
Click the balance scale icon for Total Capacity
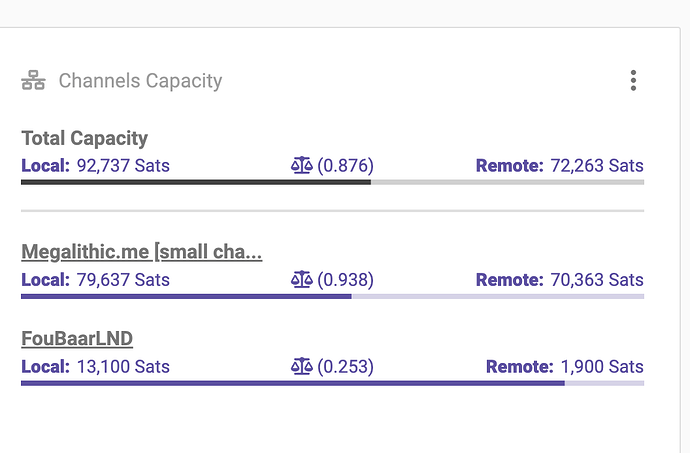(x=302, y=166)
